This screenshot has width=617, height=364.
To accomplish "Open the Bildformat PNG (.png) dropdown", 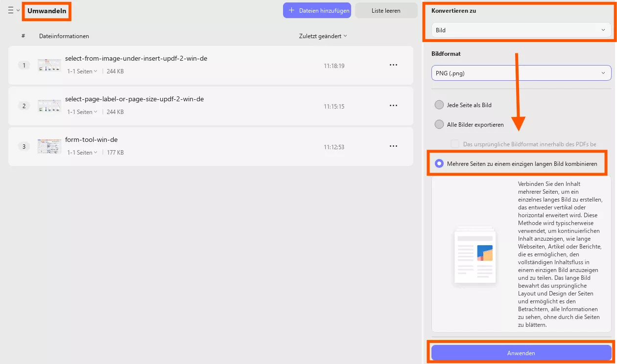I will pos(522,73).
